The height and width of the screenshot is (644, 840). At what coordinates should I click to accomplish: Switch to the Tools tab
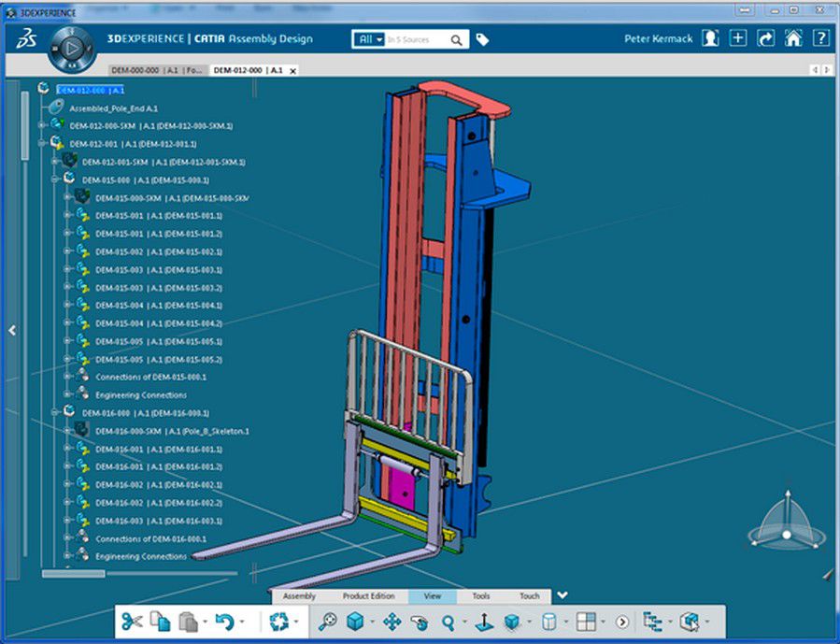click(x=481, y=595)
